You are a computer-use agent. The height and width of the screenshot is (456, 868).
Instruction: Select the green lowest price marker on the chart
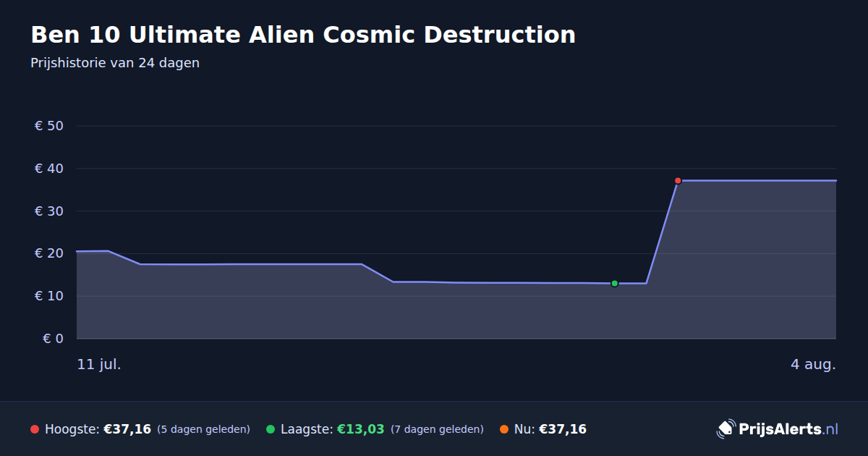tap(614, 283)
